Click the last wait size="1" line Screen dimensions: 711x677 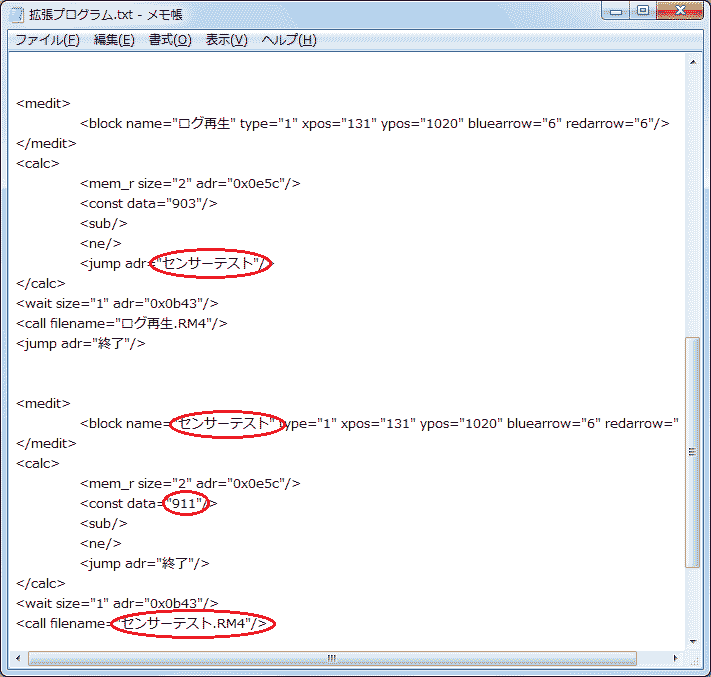pos(117,604)
